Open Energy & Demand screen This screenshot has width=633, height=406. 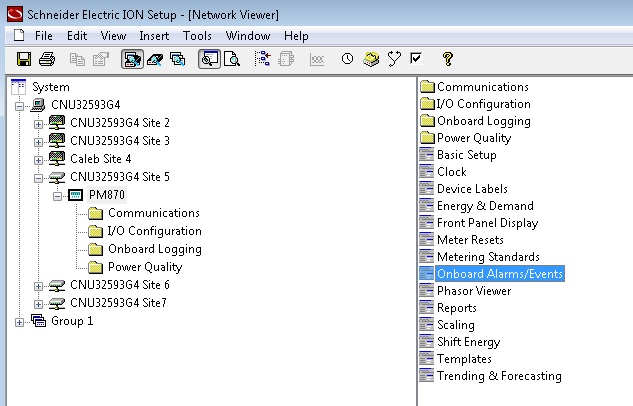click(485, 206)
